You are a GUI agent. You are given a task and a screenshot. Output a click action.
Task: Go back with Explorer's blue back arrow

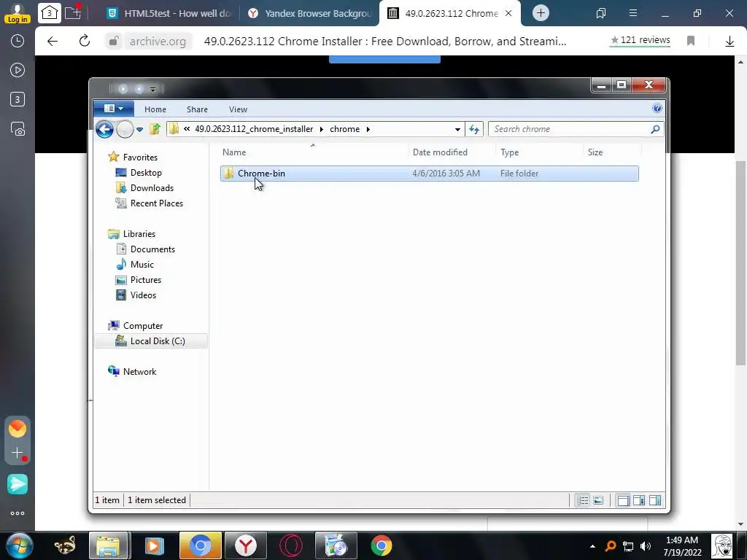tap(104, 129)
